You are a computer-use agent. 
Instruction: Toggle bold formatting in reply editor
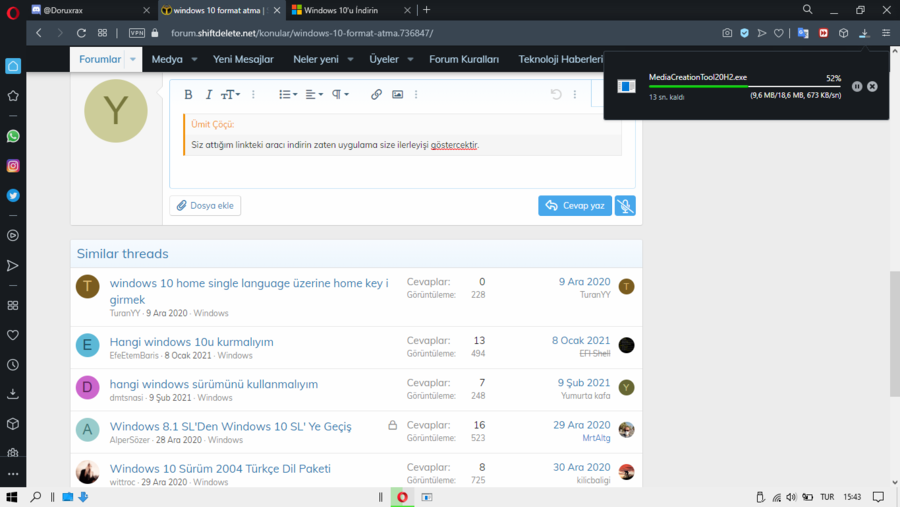(x=188, y=94)
